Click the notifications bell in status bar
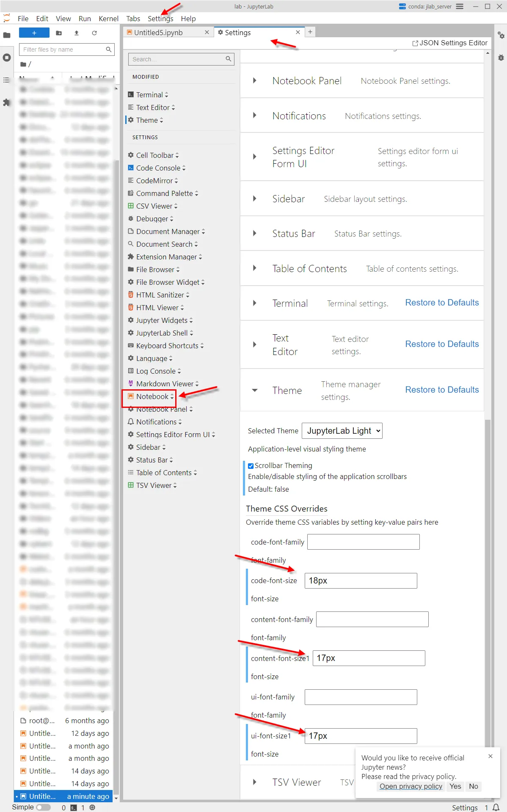This screenshot has height=812, width=507. [496, 807]
